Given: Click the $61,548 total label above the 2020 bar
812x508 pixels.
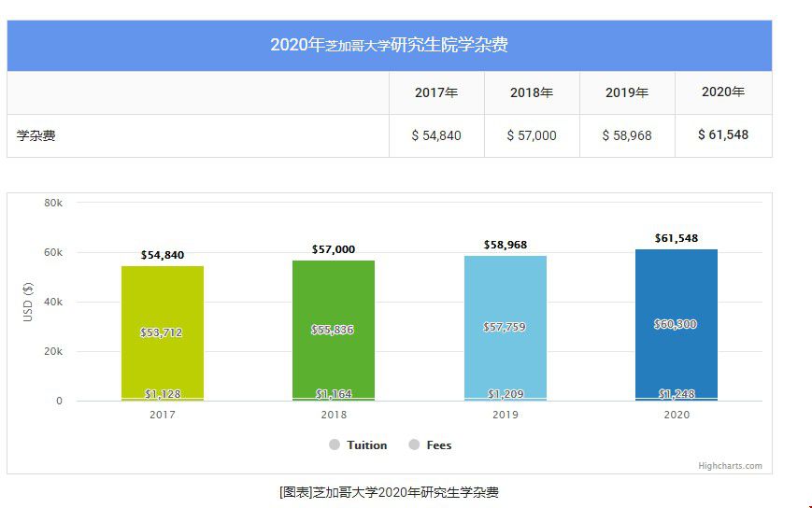Looking at the screenshot, I should pos(677,238).
